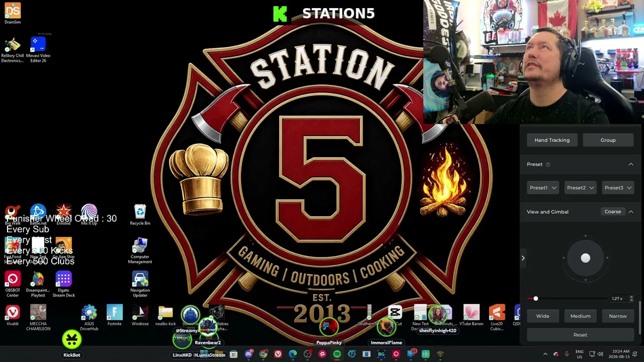Open Spotify in the taskbar
Screen dimensions: 644x362
[x=337, y=354]
